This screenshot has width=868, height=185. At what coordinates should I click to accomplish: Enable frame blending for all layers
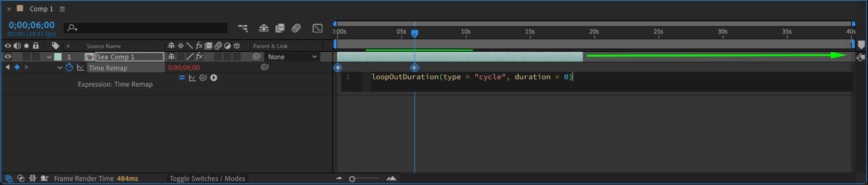(x=280, y=28)
